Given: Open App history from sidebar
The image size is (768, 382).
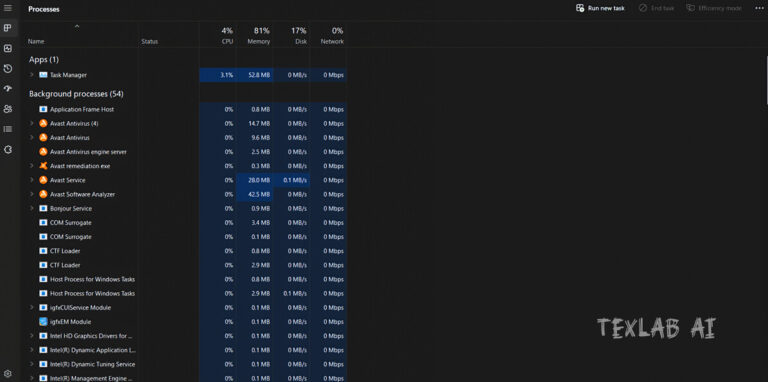Looking at the screenshot, I should point(7,69).
